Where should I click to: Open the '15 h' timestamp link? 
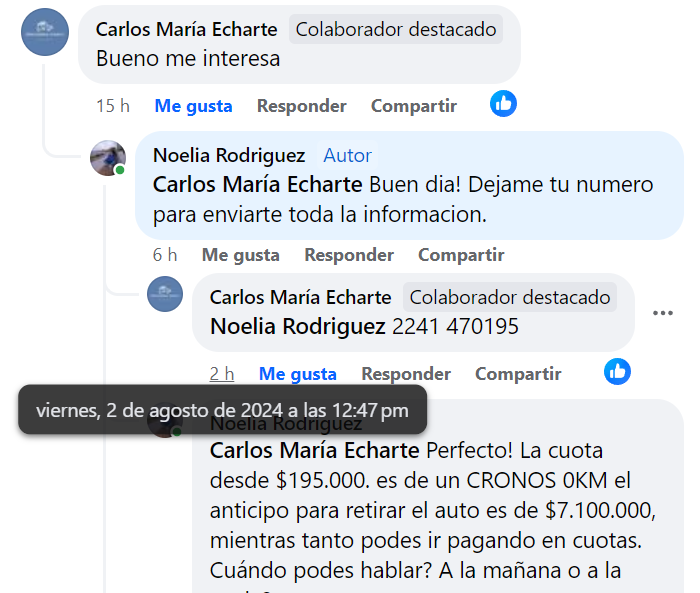(x=112, y=106)
